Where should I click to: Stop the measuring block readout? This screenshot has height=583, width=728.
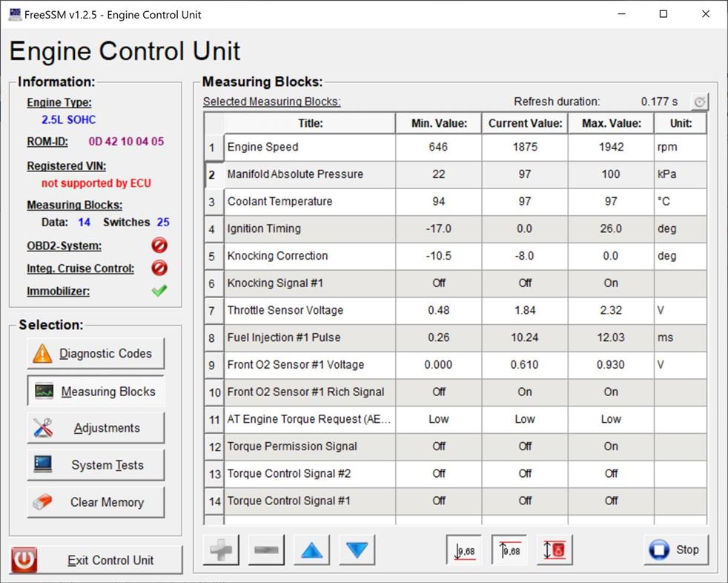tap(675, 550)
